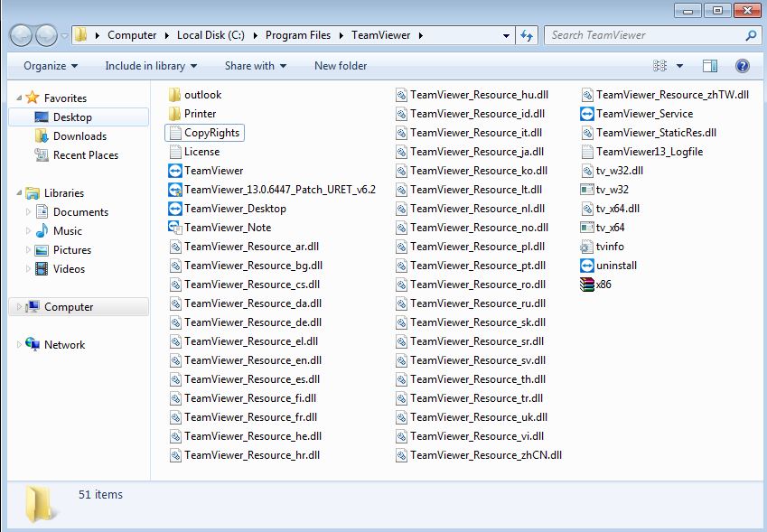Click the Help question mark icon
The image size is (767, 532).
[742, 66]
